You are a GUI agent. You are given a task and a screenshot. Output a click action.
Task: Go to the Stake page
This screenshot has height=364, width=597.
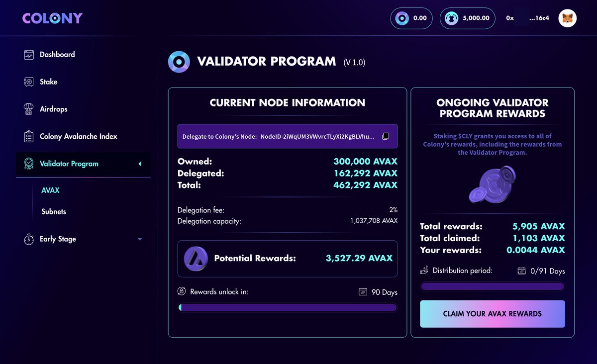coord(48,82)
